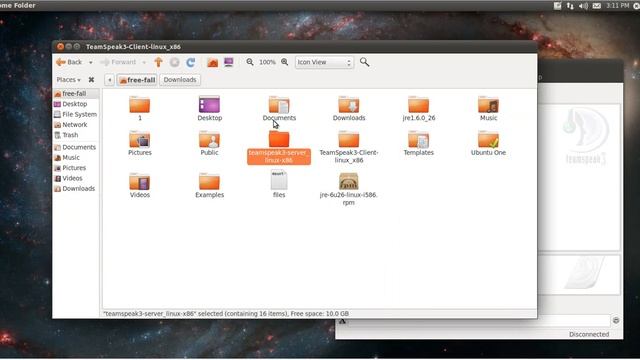Click the Forward navigation button

pos(118,62)
